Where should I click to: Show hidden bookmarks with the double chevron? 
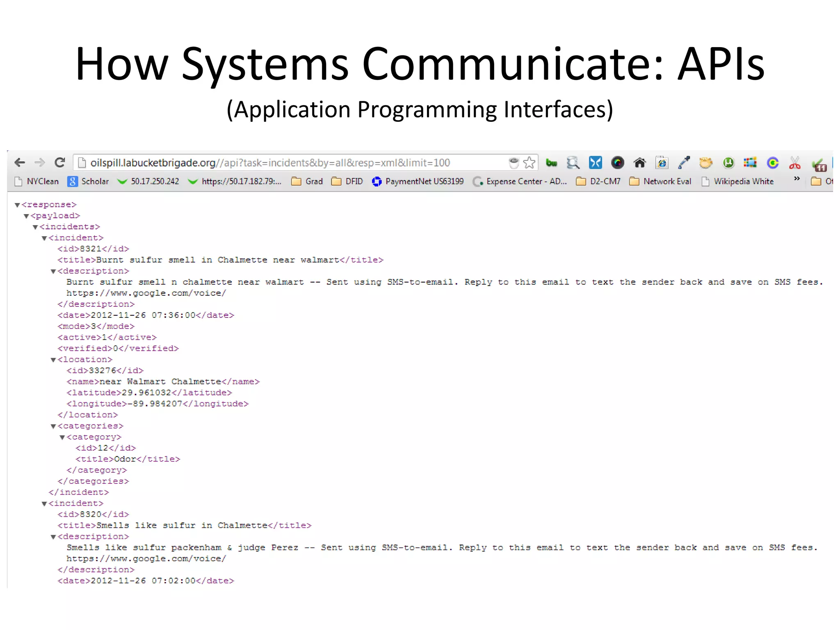tap(797, 178)
